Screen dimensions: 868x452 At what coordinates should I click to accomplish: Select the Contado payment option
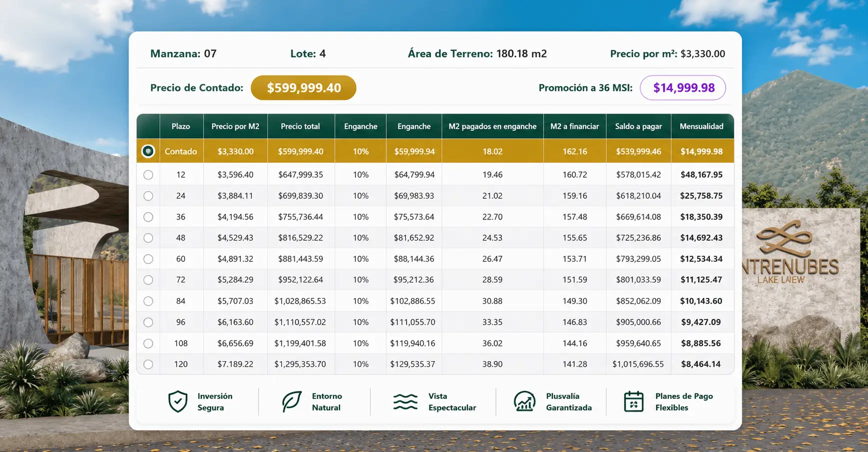tap(148, 151)
